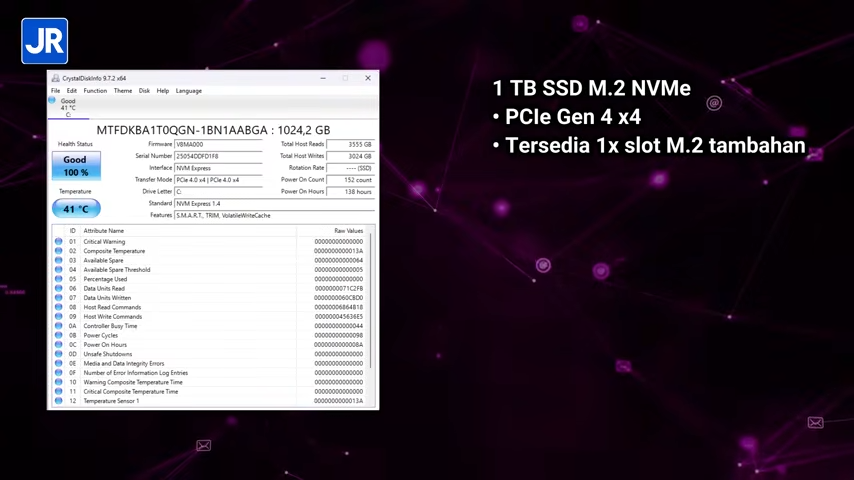854x480 pixels.
Task: Click the Total Host Writes value 3024 GB
Action: tap(350, 156)
